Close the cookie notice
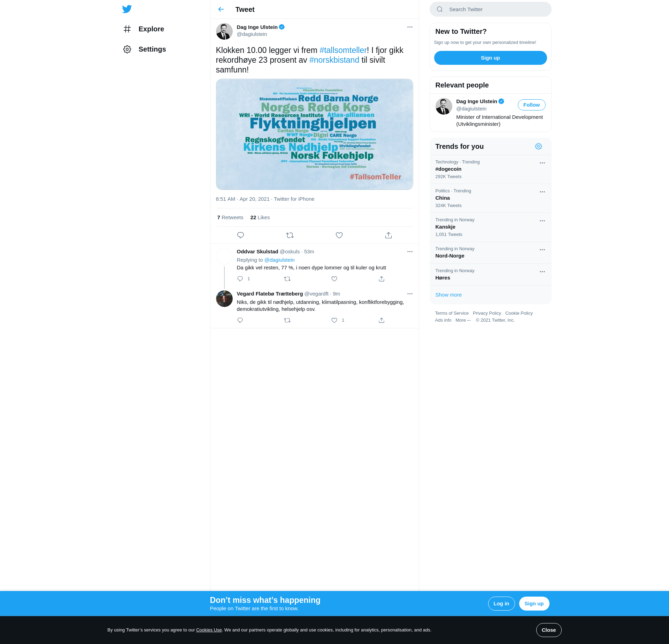Image resolution: width=669 pixels, height=644 pixels. (548, 630)
